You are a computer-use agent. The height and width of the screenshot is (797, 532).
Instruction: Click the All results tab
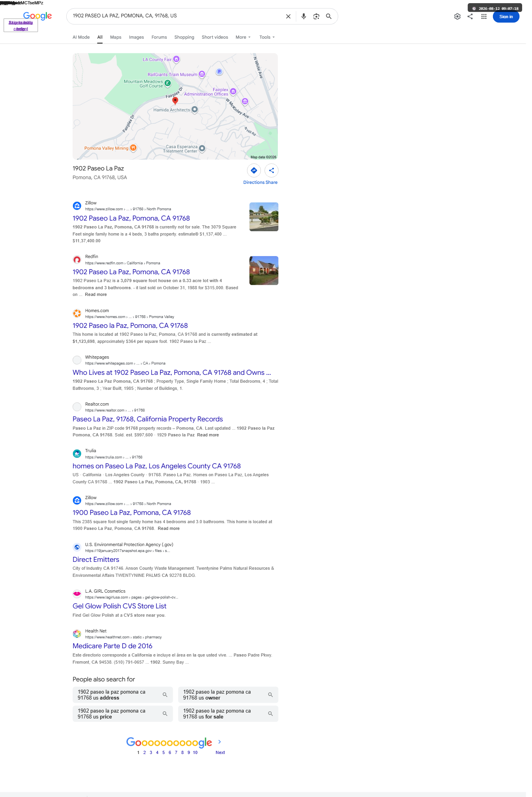100,37
